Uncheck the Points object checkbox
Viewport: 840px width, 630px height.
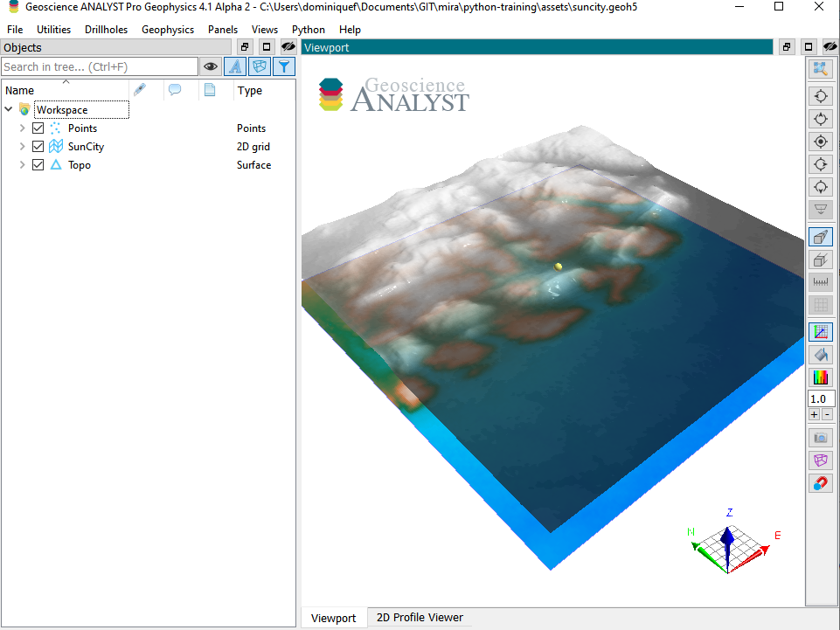tap(38, 128)
